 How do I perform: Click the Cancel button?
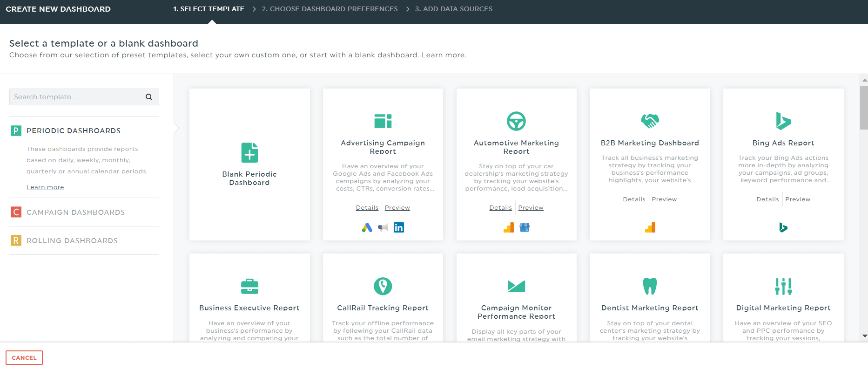(x=24, y=357)
